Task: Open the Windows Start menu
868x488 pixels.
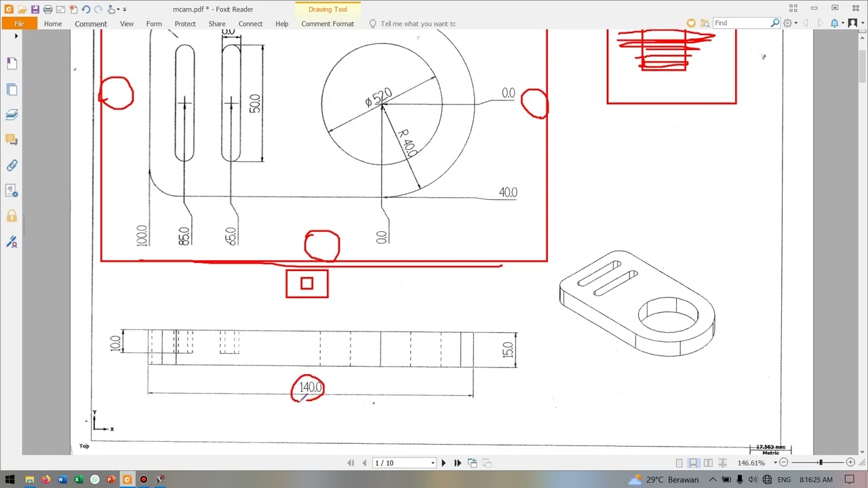Action: click(10, 479)
